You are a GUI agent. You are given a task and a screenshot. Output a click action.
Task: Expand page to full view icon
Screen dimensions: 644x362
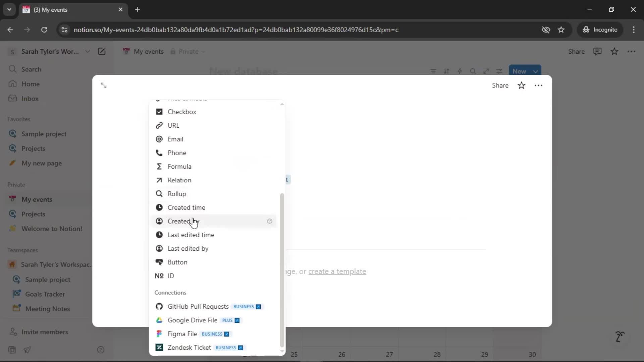click(x=104, y=85)
